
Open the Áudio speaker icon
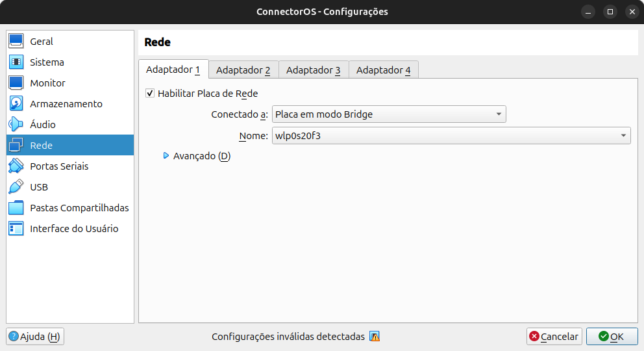[x=16, y=125]
